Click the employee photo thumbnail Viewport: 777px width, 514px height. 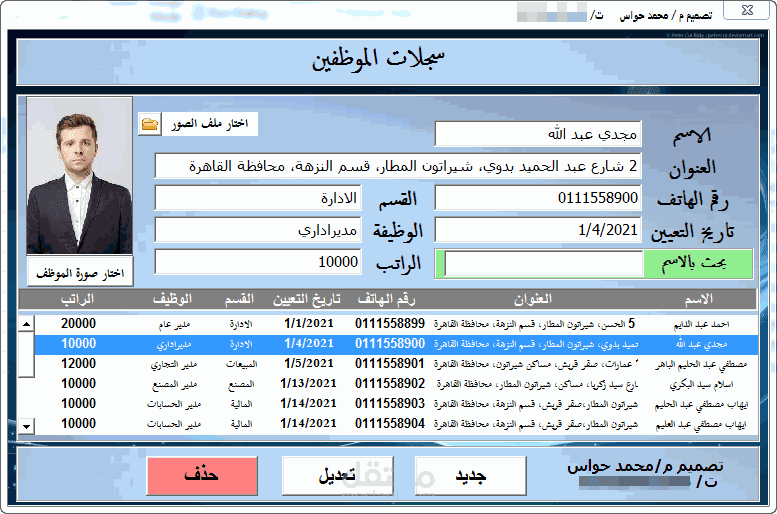point(80,176)
